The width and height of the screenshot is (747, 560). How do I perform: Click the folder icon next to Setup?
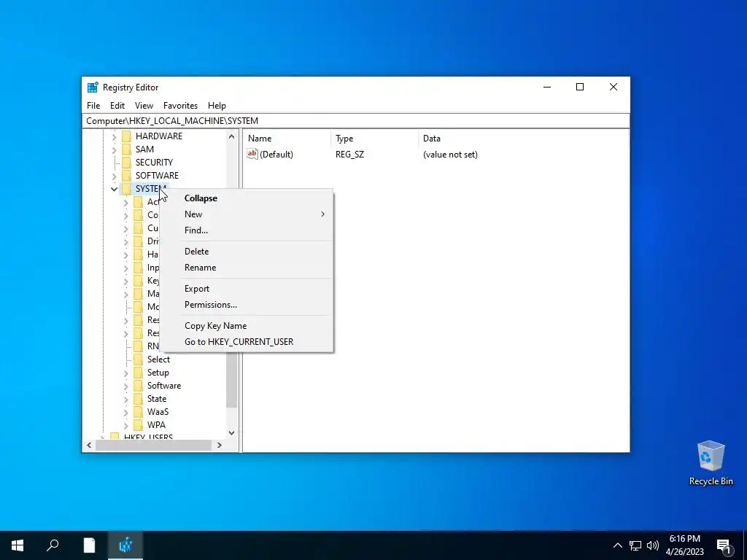click(x=138, y=373)
